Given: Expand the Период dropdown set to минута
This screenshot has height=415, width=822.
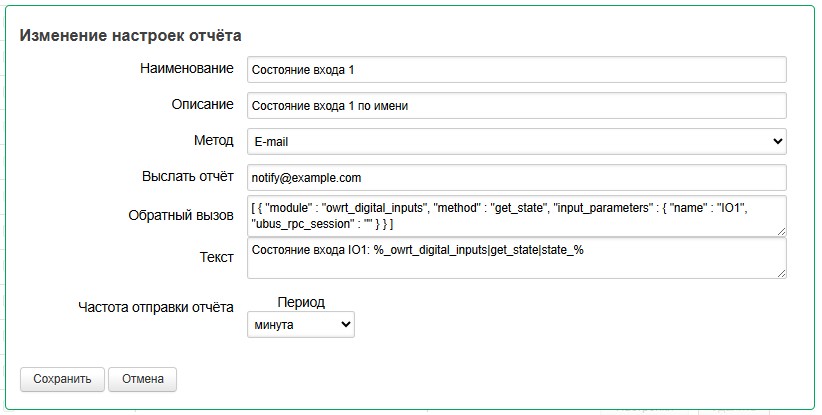Looking at the screenshot, I should 300,325.
